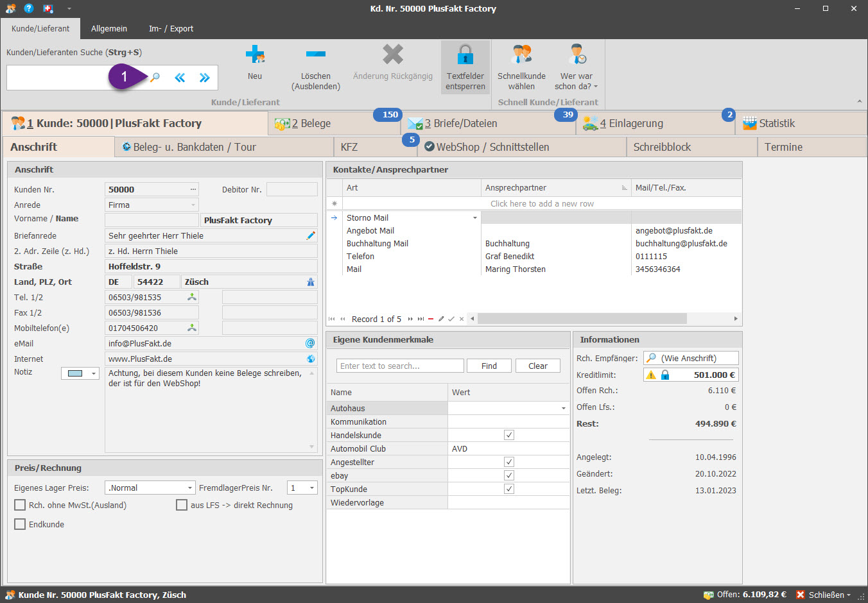Open the Anrede dropdown
The width and height of the screenshot is (868, 603).
click(x=193, y=205)
